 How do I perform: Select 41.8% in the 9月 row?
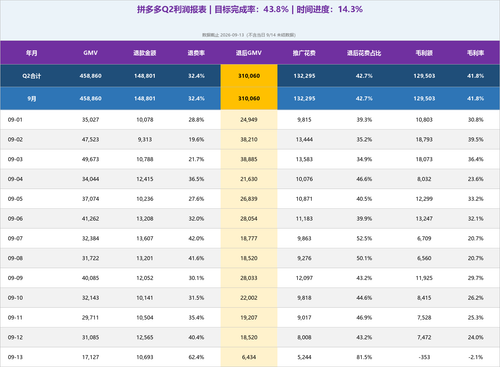click(475, 99)
